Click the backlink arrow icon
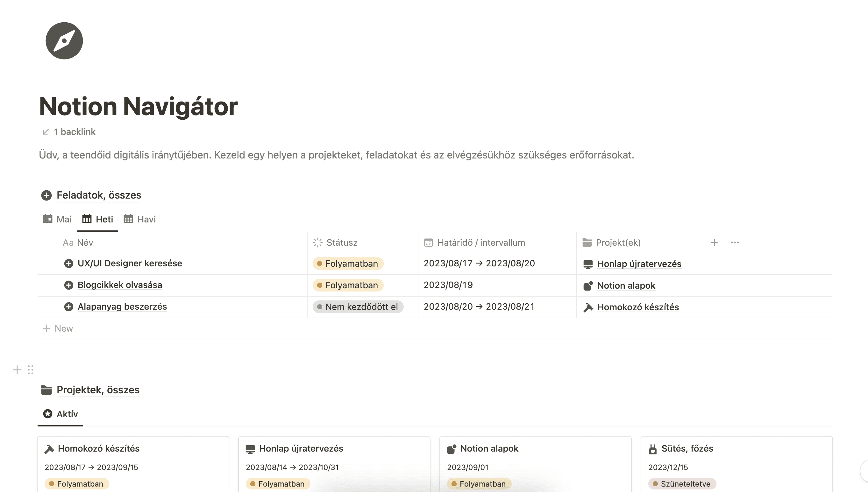 [46, 132]
